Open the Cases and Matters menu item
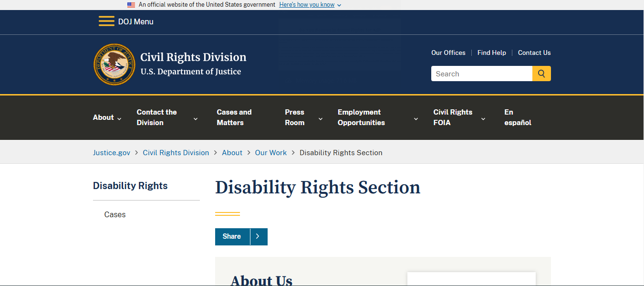The image size is (644, 286). pos(234,117)
